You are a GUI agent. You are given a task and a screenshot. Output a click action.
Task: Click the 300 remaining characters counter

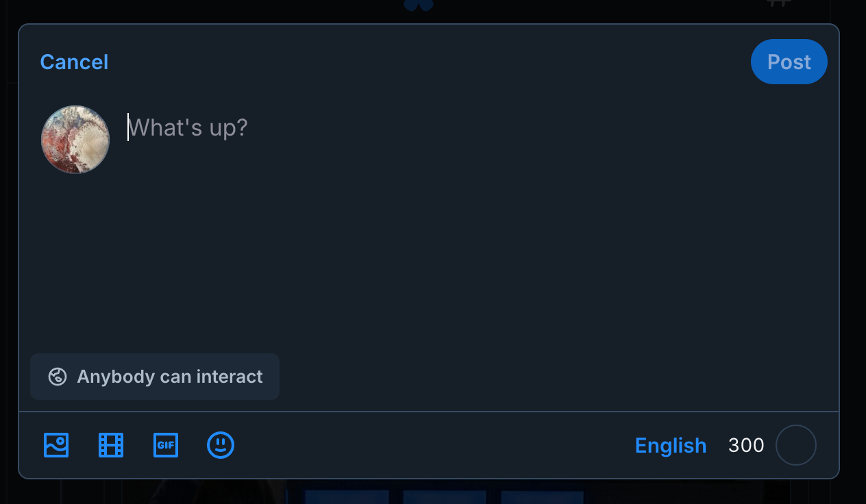[x=746, y=445]
